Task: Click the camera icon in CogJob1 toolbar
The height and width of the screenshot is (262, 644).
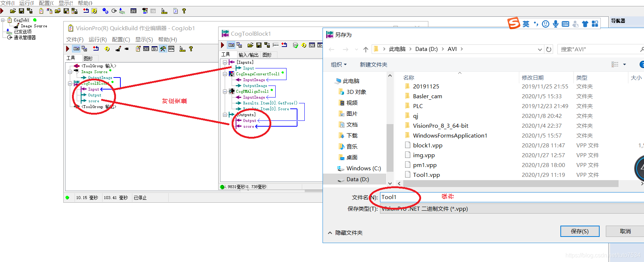Action: point(127,49)
